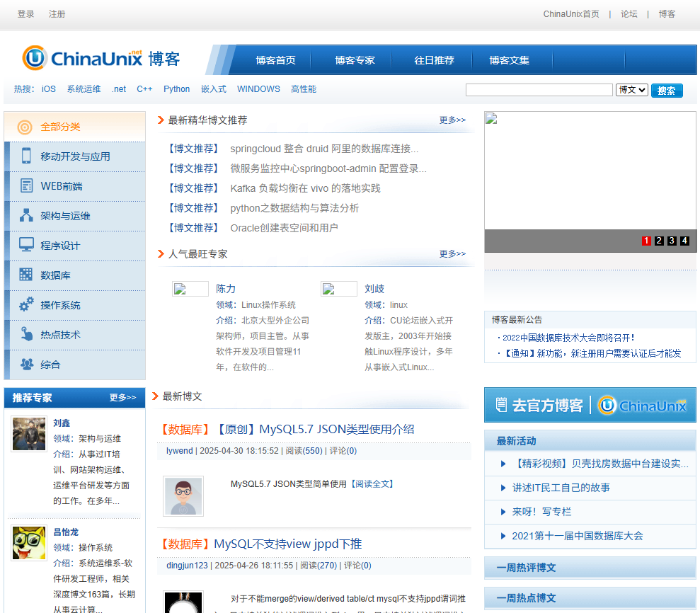
Task: Open the Python hot search link
Action: click(176, 89)
